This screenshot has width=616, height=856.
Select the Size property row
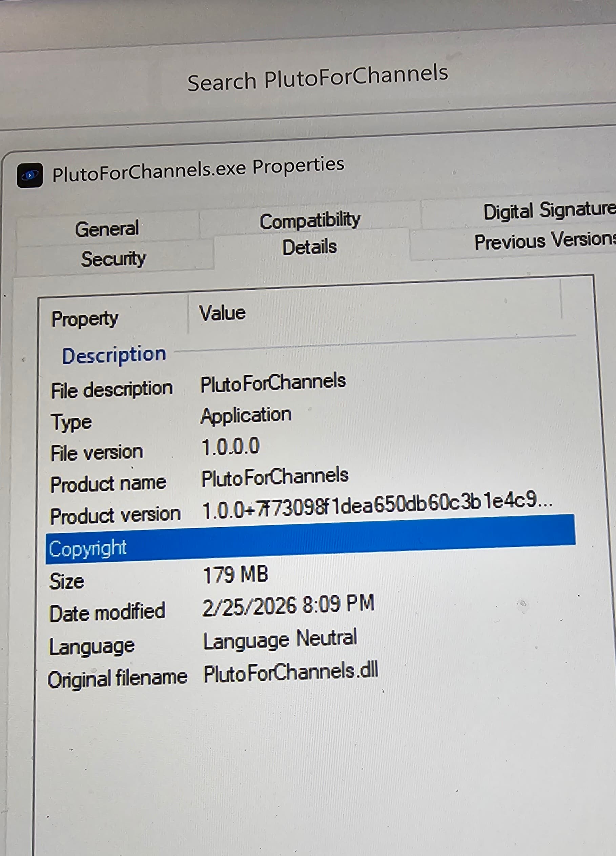(67, 581)
